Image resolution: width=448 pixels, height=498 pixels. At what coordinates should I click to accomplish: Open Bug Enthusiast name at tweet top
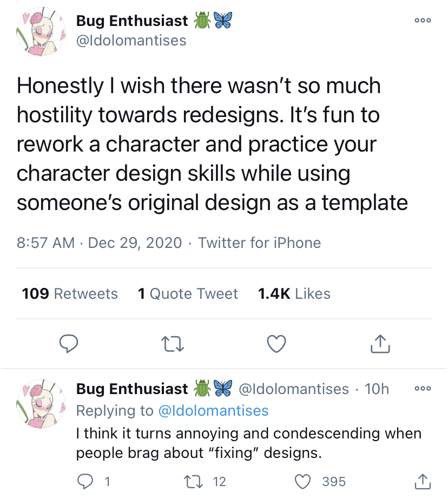pyautogui.click(x=132, y=21)
